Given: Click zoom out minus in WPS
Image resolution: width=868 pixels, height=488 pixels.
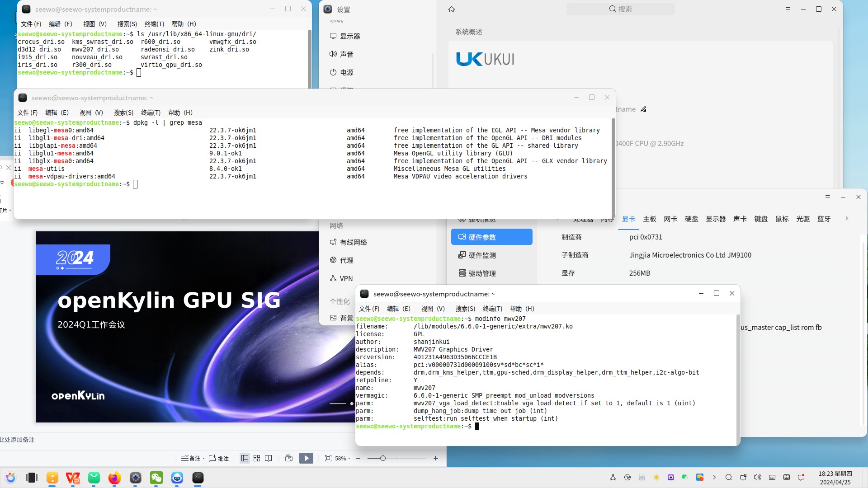Looking at the screenshot, I should click(358, 458).
